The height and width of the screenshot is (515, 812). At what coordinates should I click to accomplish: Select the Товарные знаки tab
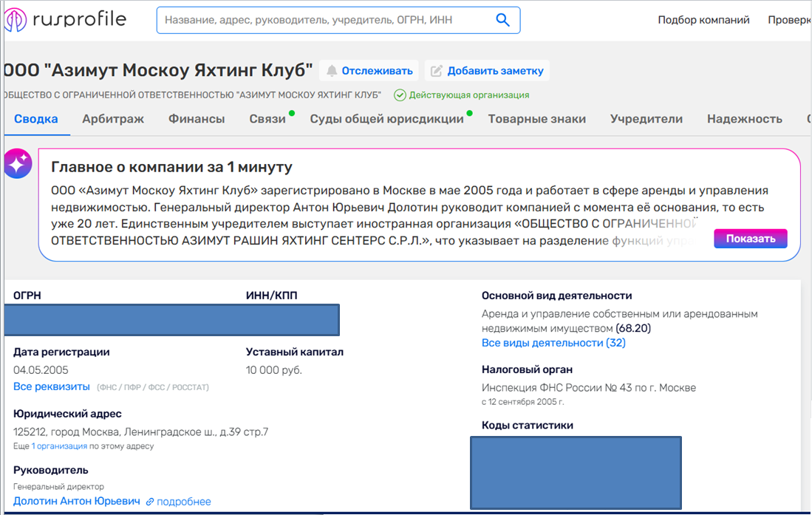click(x=536, y=119)
